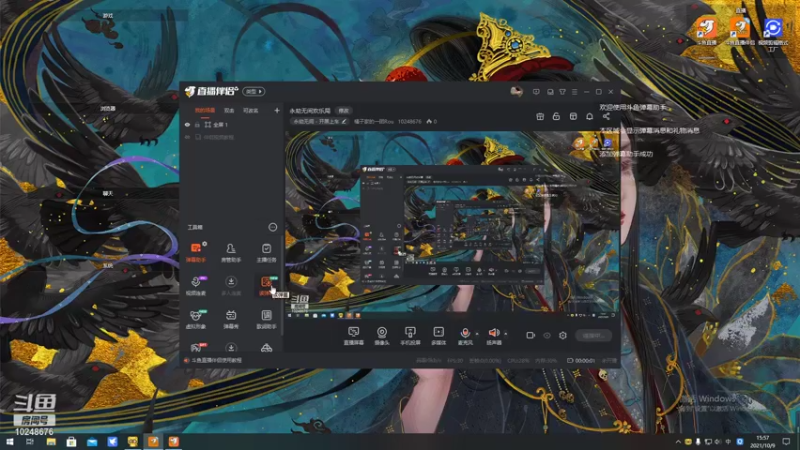Open the blue video converter desktop shortcut
Viewport: 800px width, 450px height.
(x=772, y=33)
